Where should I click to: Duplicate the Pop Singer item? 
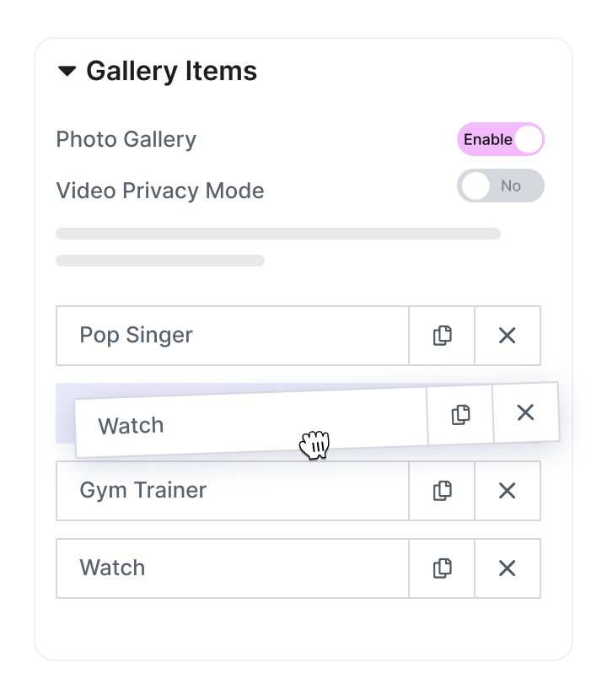coord(442,336)
